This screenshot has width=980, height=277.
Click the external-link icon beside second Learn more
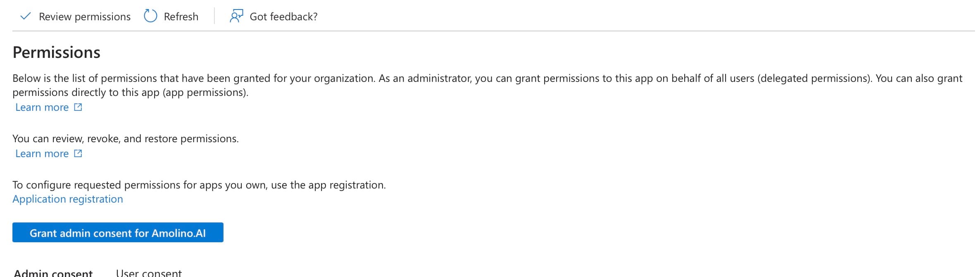pyautogui.click(x=78, y=153)
